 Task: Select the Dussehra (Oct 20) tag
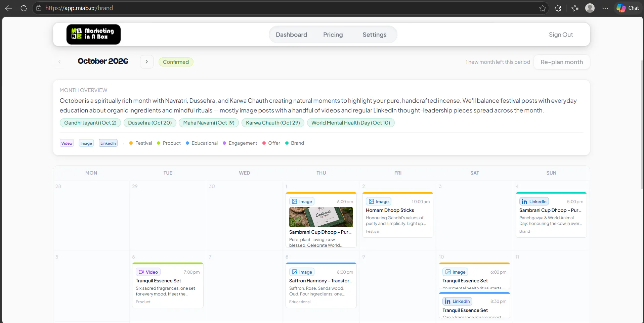tap(150, 123)
